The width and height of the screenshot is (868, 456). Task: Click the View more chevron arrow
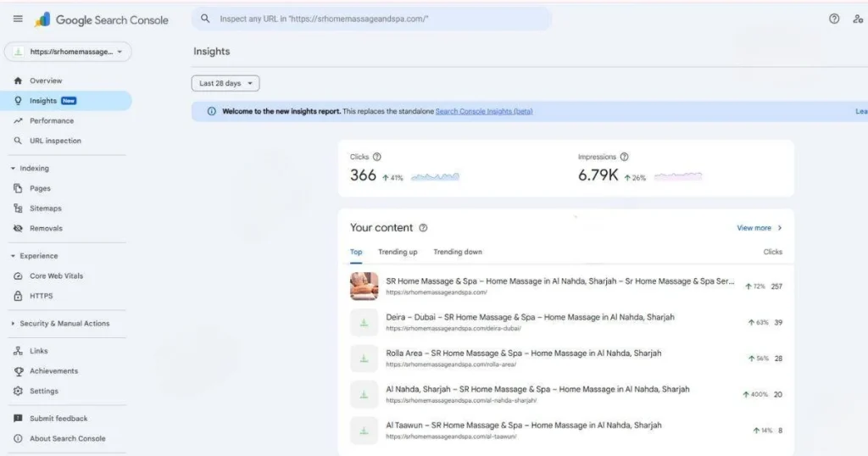click(x=780, y=228)
